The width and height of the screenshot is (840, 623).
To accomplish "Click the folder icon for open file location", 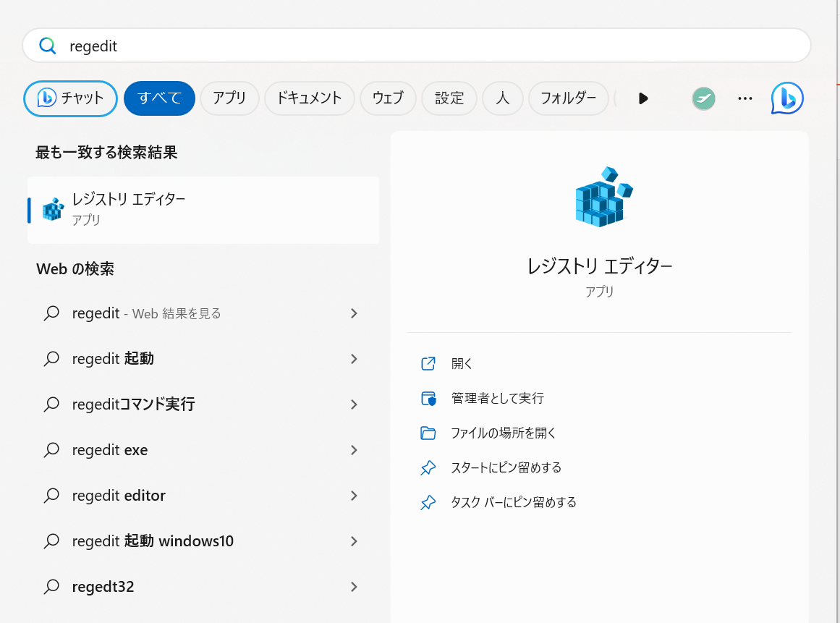I will click(428, 433).
